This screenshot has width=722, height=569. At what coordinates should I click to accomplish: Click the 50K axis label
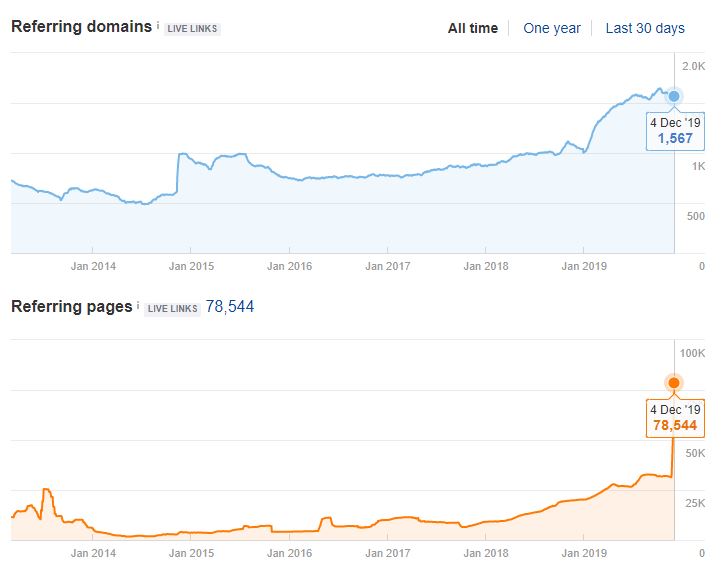(x=695, y=453)
